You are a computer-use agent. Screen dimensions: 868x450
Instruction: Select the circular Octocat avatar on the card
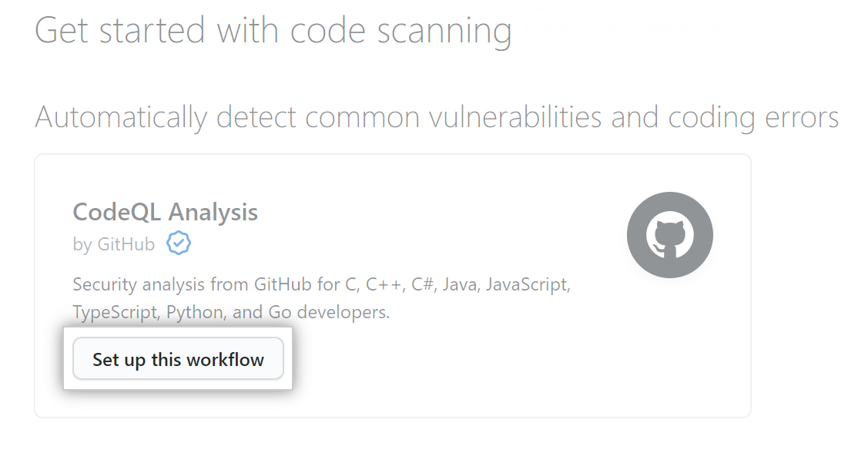point(669,234)
